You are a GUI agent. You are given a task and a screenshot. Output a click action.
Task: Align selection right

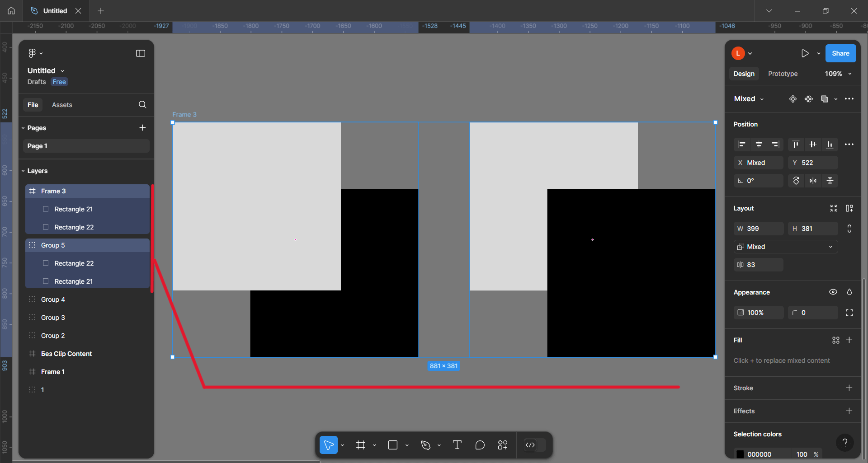click(775, 145)
